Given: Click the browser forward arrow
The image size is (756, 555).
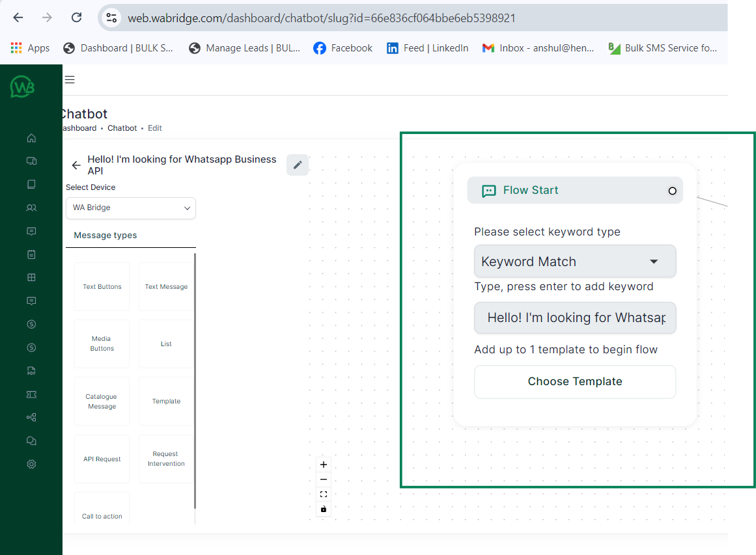Looking at the screenshot, I should click(x=47, y=18).
